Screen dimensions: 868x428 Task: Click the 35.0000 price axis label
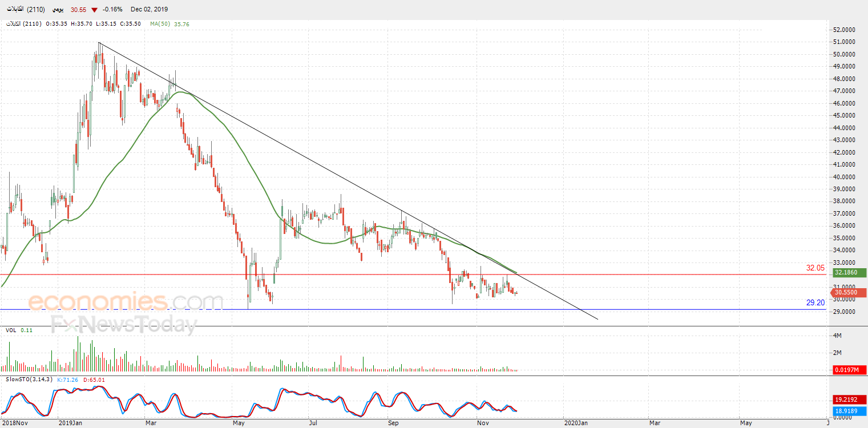click(x=845, y=238)
